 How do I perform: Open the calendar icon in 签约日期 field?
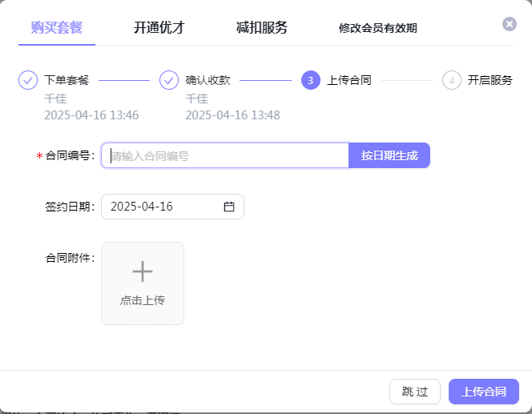click(x=229, y=207)
